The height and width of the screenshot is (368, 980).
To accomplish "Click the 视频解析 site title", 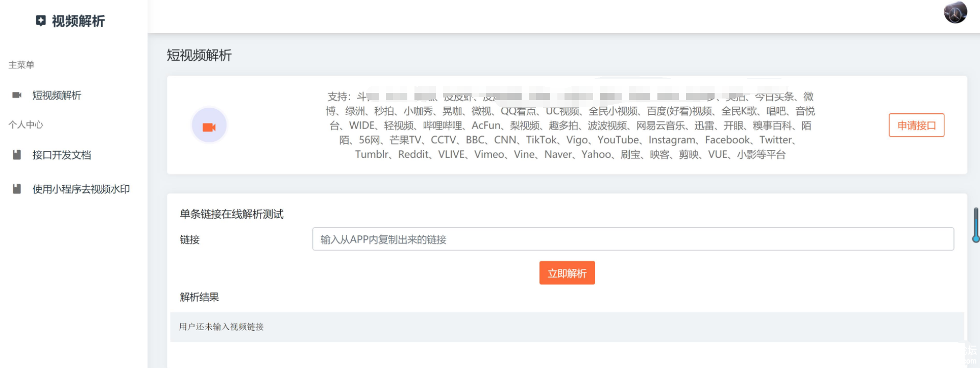I will pyautogui.click(x=78, y=21).
